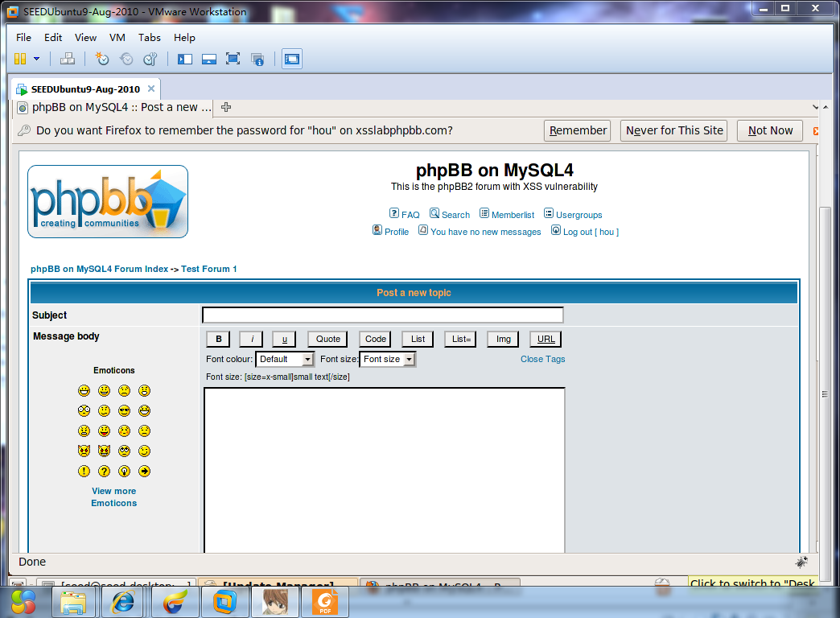The height and width of the screenshot is (618, 840).
Task: Insert the exclamation mark emoticon
Action: coord(84,471)
